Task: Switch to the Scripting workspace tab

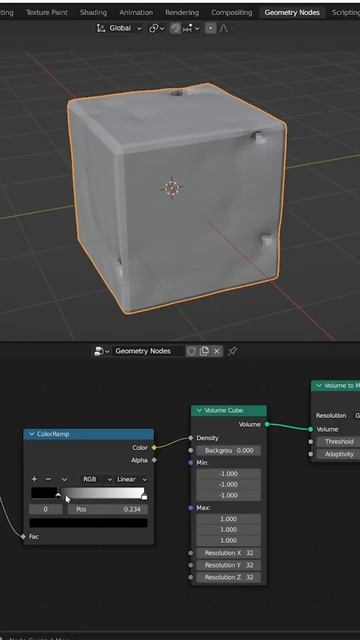Action: [x=345, y=12]
